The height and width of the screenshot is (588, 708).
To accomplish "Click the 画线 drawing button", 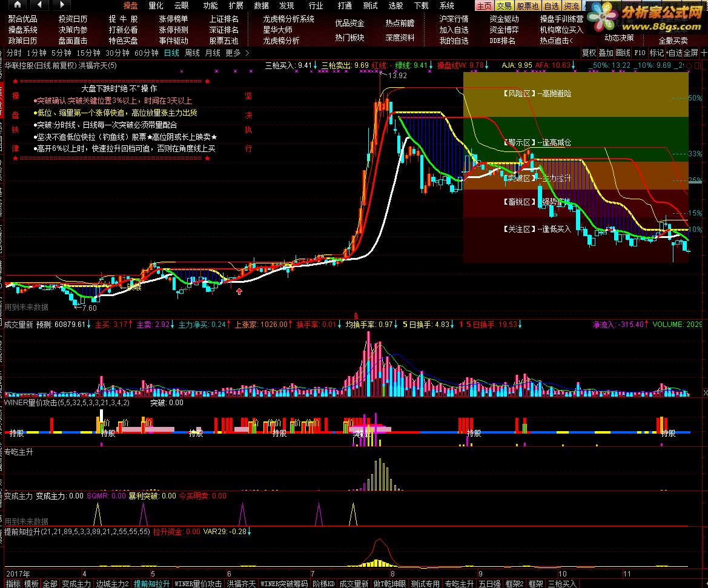I will [623, 53].
